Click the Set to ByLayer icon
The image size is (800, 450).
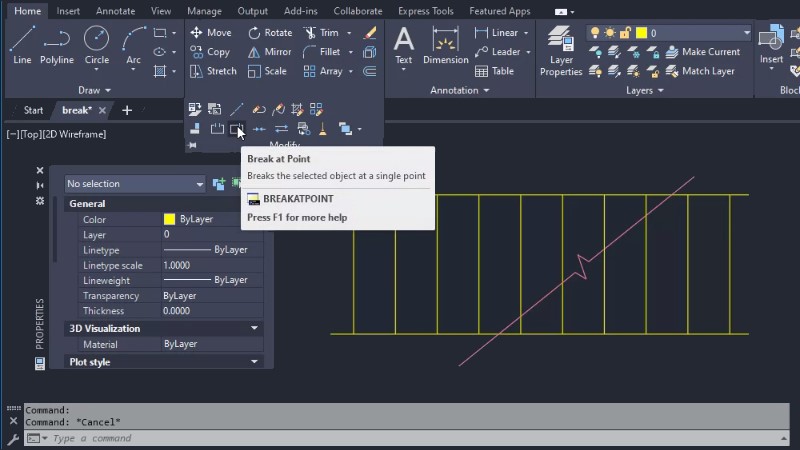pos(195,109)
